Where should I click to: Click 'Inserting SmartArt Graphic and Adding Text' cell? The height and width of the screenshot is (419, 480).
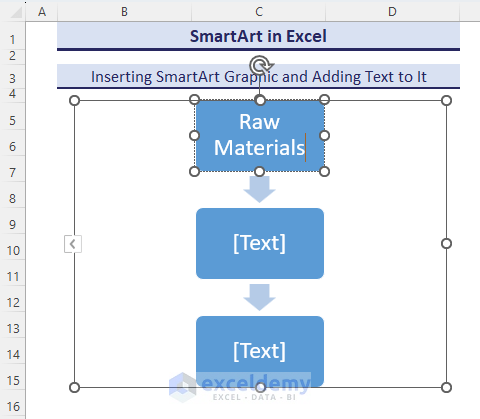coord(258,77)
